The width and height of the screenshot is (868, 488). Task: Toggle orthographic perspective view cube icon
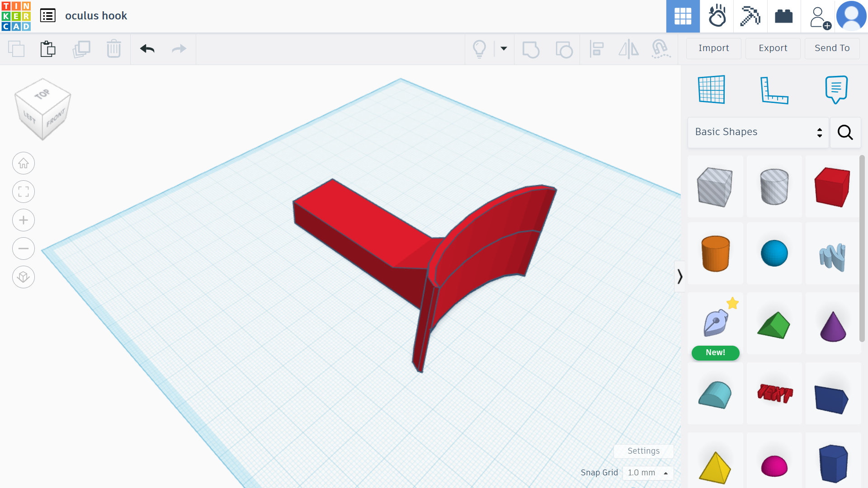[24, 277]
